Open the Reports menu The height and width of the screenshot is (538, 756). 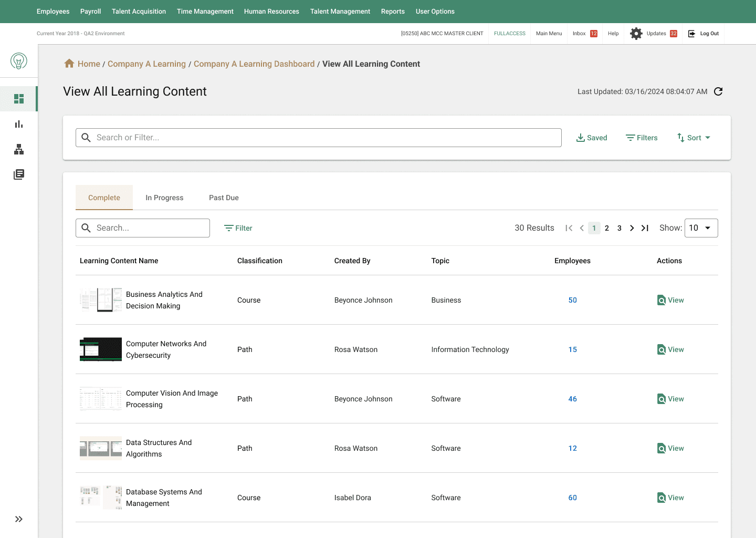[x=393, y=12]
